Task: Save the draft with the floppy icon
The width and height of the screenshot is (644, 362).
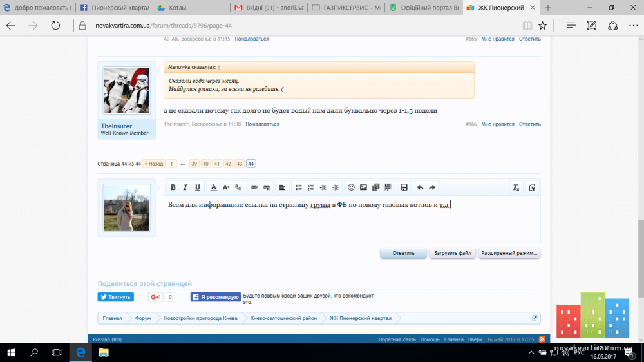Action: point(404,187)
